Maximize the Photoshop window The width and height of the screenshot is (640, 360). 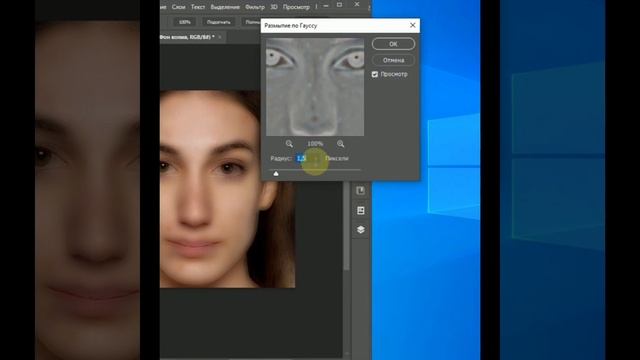(339, 5)
